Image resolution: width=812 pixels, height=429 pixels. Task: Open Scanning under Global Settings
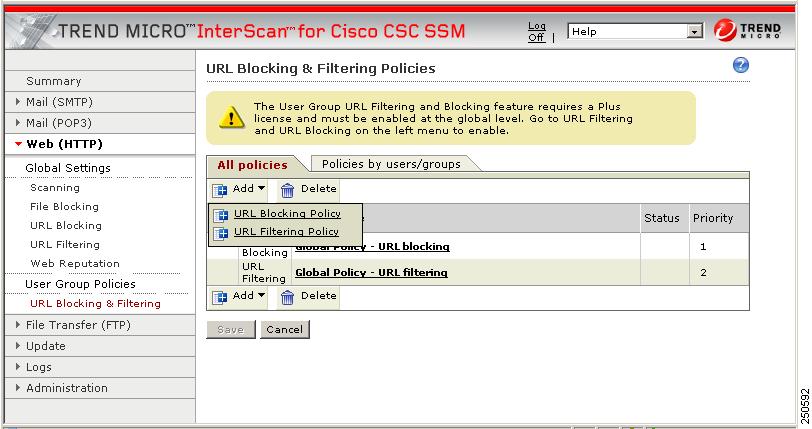pos(55,188)
